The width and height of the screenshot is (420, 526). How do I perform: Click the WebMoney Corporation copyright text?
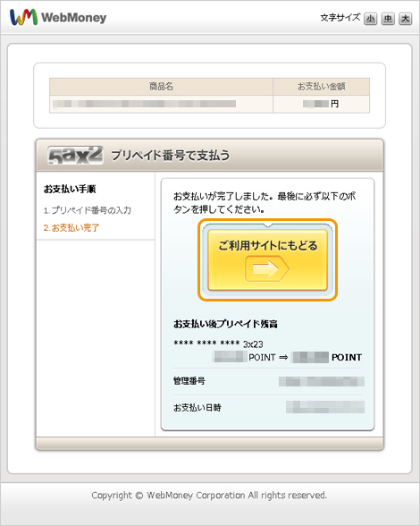tap(209, 496)
